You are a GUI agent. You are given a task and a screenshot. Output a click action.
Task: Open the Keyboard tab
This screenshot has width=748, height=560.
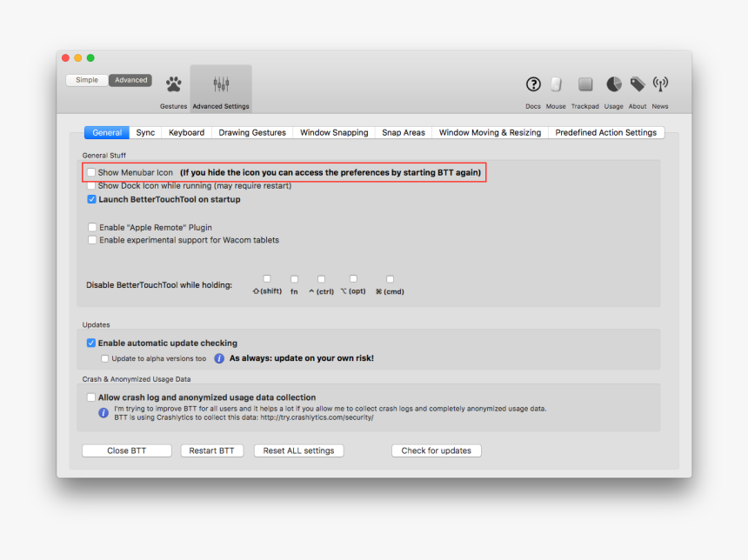coord(186,132)
